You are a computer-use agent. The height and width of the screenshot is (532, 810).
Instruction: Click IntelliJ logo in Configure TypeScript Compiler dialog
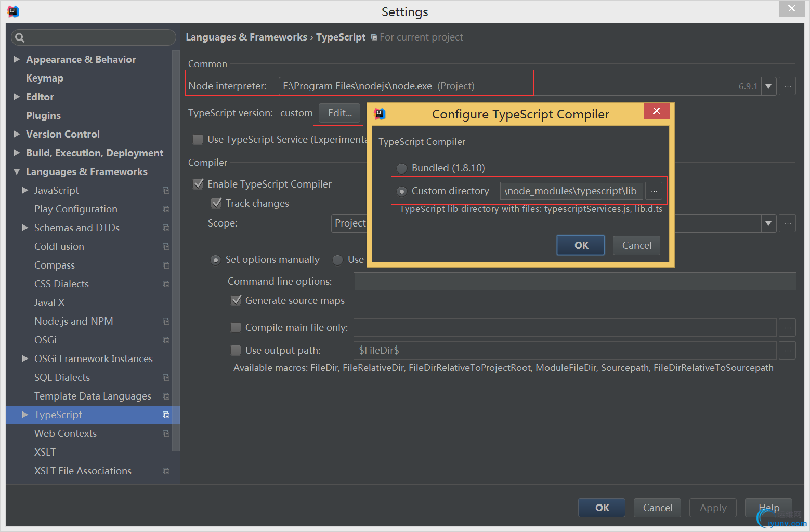pyautogui.click(x=380, y=114)
